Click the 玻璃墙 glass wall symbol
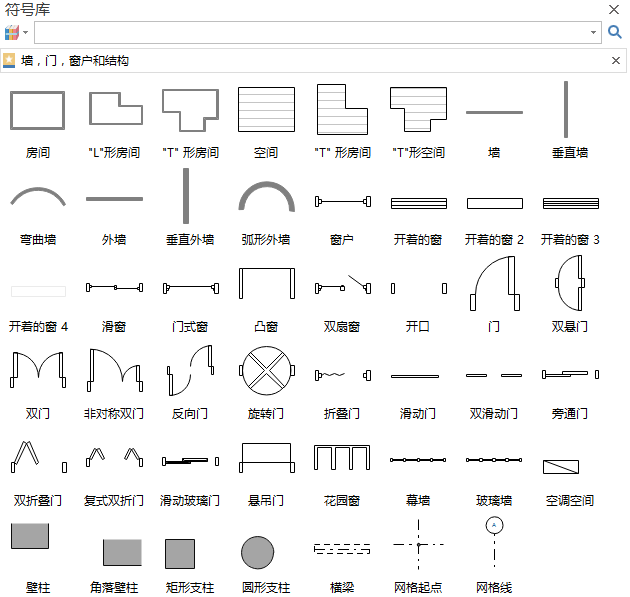Viewport: 630px width, 597px height. (x=494, y=460)
